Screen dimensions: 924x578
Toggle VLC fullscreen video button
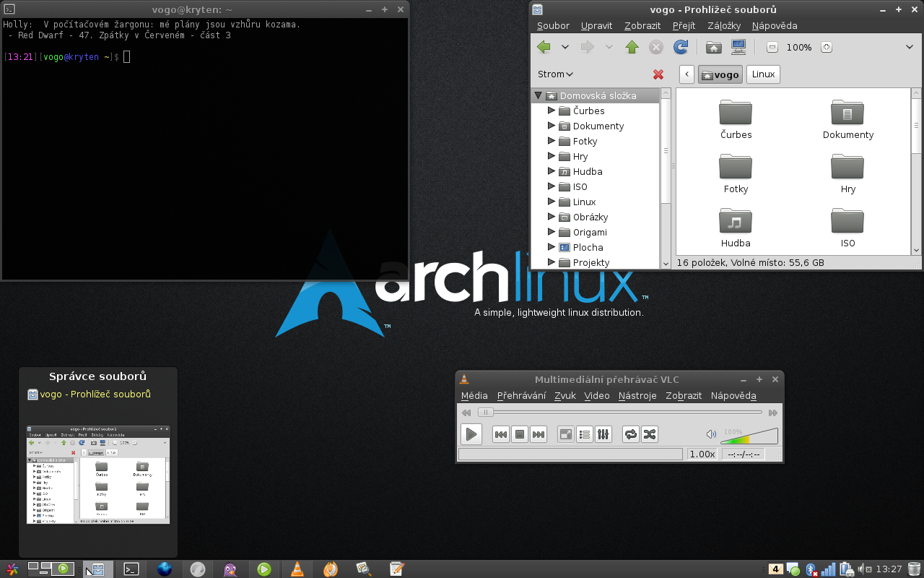tap(566, 434)
